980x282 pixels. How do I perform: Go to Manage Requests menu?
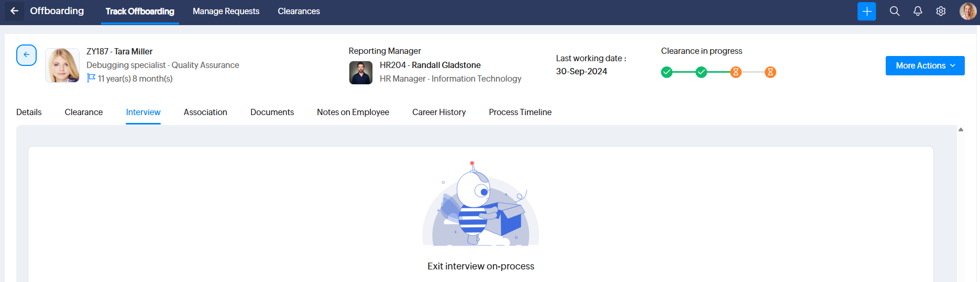[226, 11]
